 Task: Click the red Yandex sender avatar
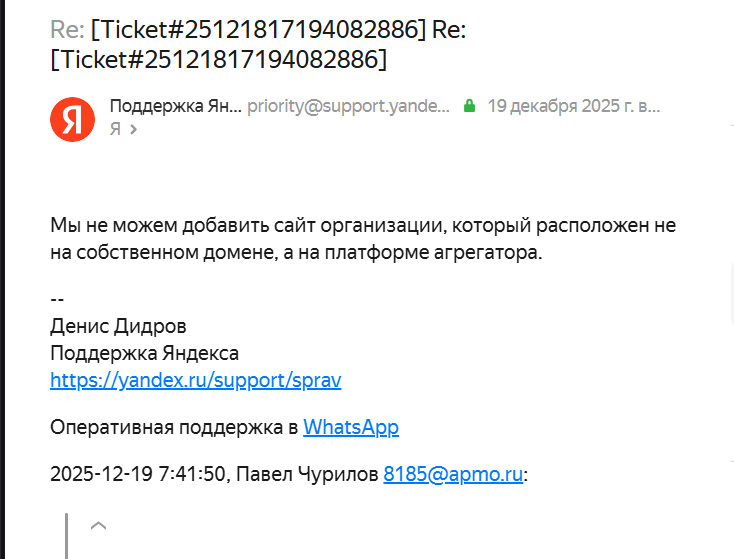tap(72, 118)
